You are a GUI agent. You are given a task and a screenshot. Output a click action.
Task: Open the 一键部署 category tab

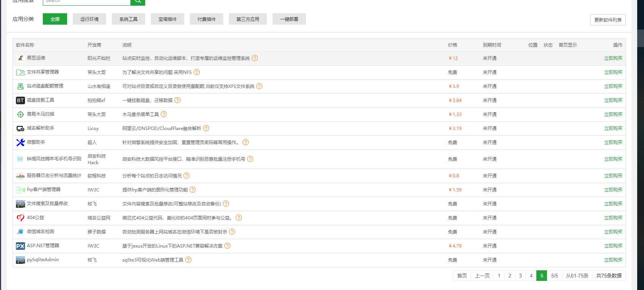pos(289,19)
